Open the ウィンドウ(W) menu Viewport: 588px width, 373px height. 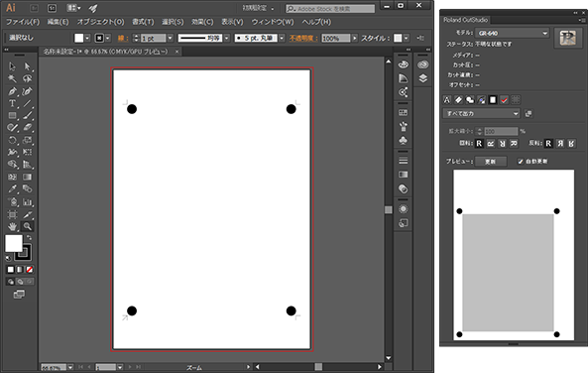273,22
